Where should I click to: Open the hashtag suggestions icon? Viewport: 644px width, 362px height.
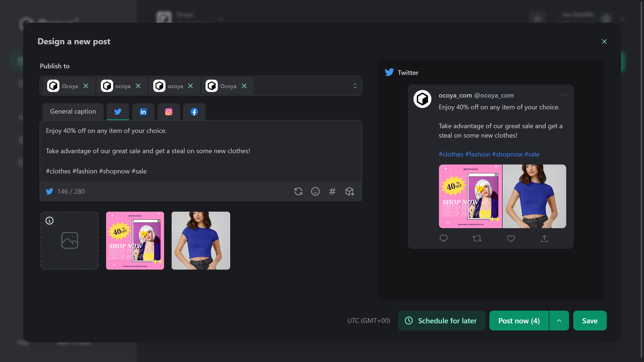point(332,191)
